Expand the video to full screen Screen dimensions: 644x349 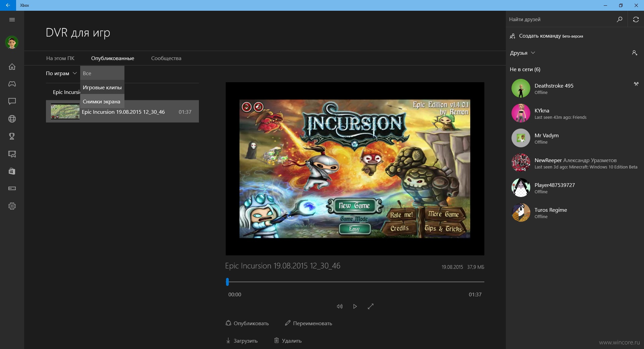371,306
